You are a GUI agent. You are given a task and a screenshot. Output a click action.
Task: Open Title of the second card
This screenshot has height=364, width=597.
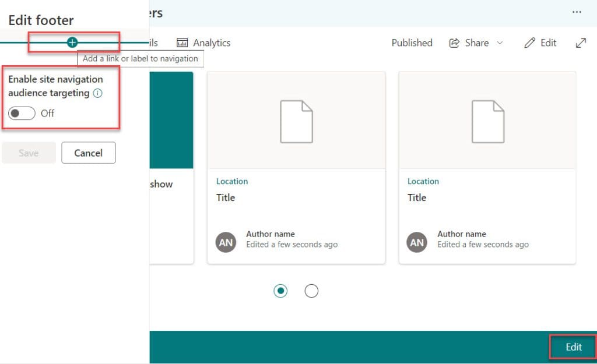(x=417, y=198)
